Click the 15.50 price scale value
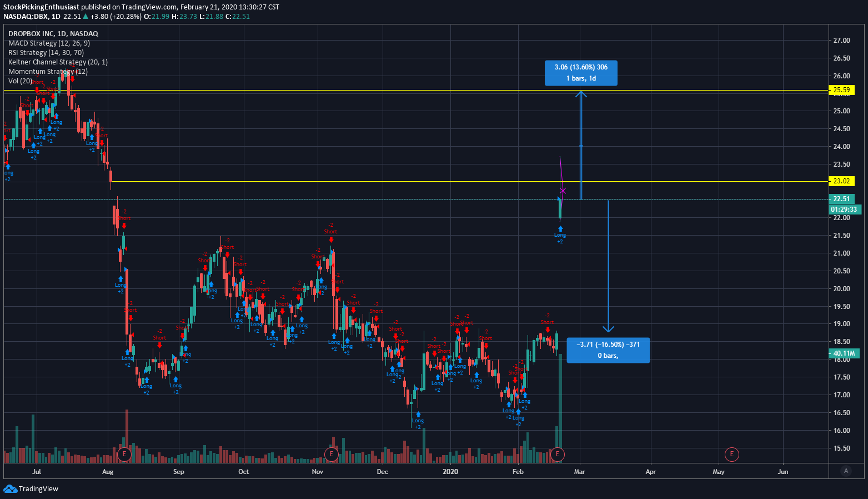 [x=841, y=448]
